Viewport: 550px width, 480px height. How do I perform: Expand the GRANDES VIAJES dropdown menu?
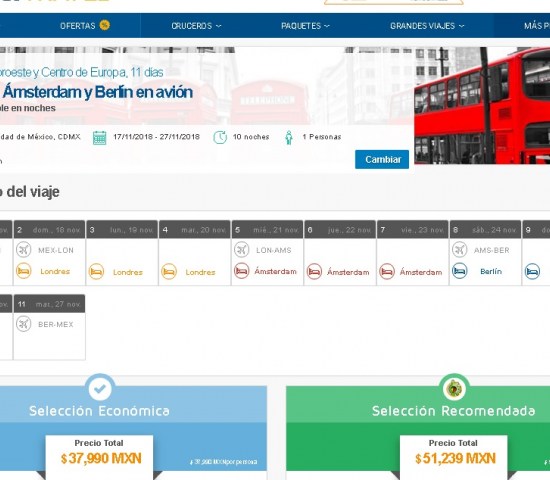click(427, 26)
